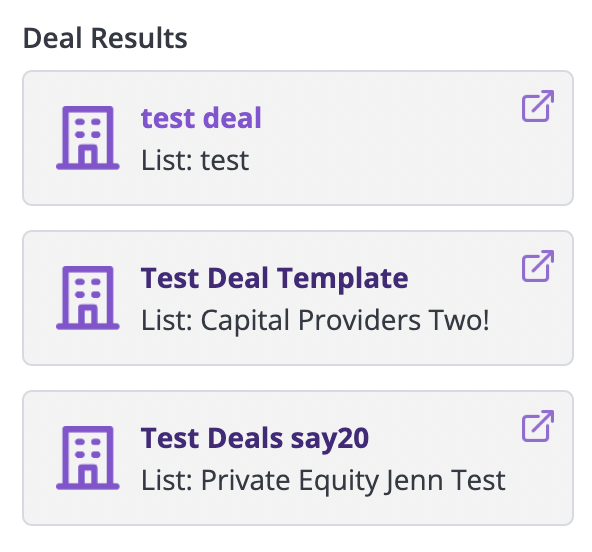Click building icon beside Test Deals say20
The height and width of the screenshot is (552, 592).
pos(88,458)
